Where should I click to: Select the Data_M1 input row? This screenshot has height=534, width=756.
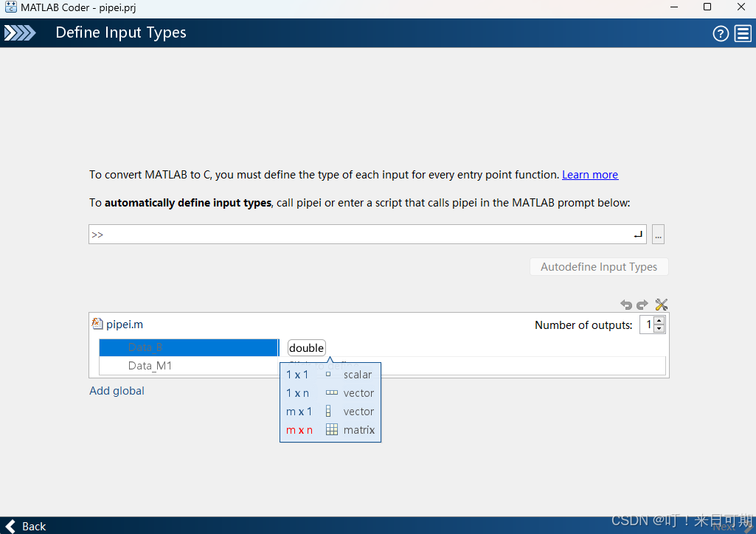(x=189, y=366)
